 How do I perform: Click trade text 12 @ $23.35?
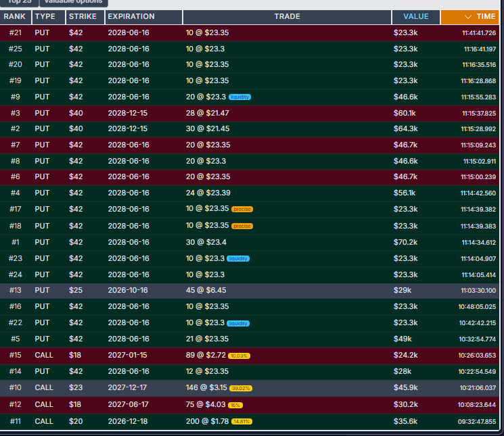click(207, 371)
